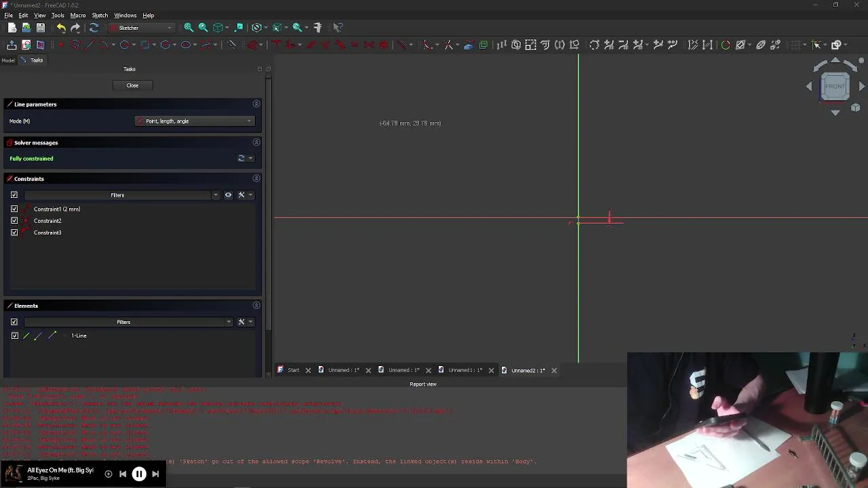Collapse the Line parameters section
Screen dimensions: 868x488
256,104
